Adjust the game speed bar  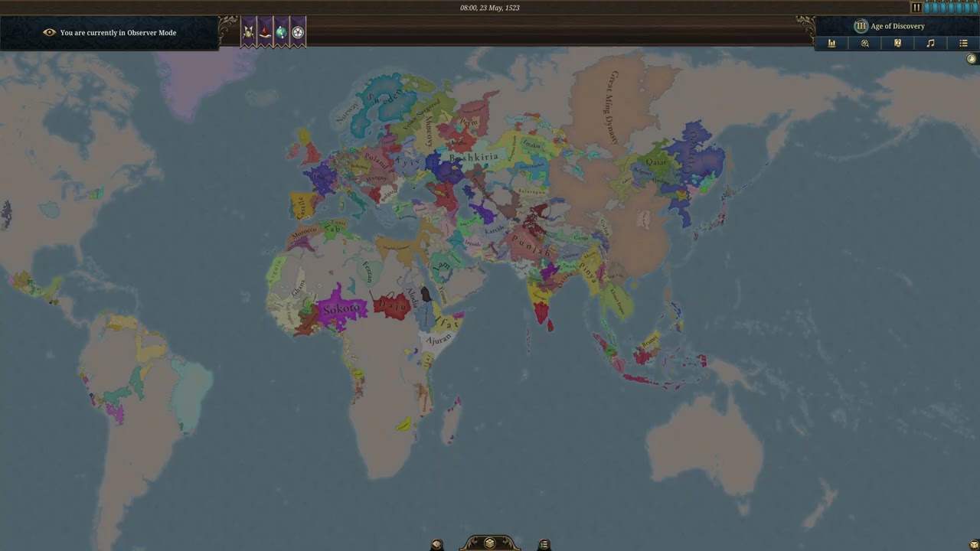[x=951, y=8]
